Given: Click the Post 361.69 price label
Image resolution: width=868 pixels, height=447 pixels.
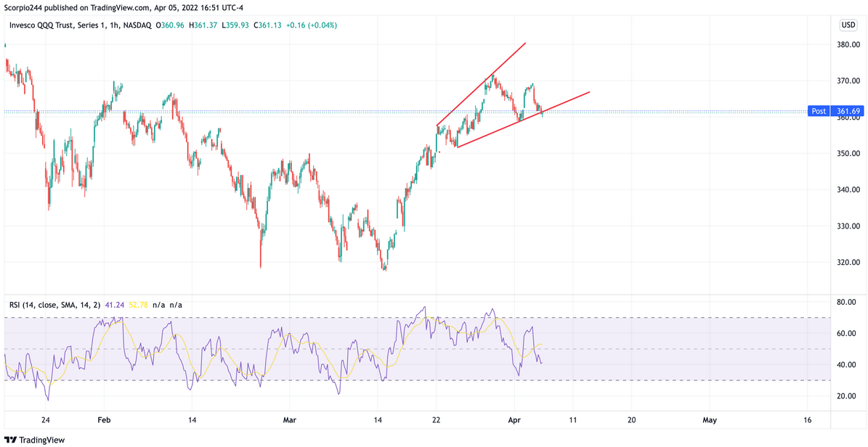Looking at the screenshot, I should tap(835, 111).
